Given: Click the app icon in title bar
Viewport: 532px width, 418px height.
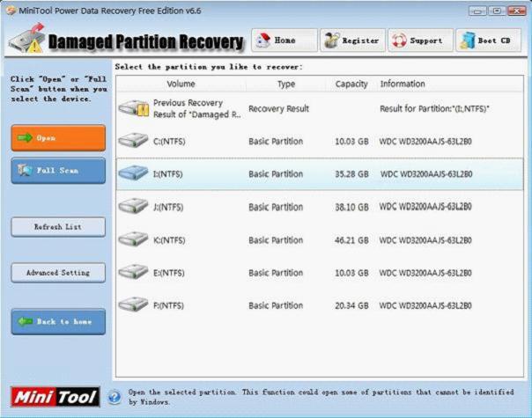Looking at the screenshot, I should pos(11,11).
